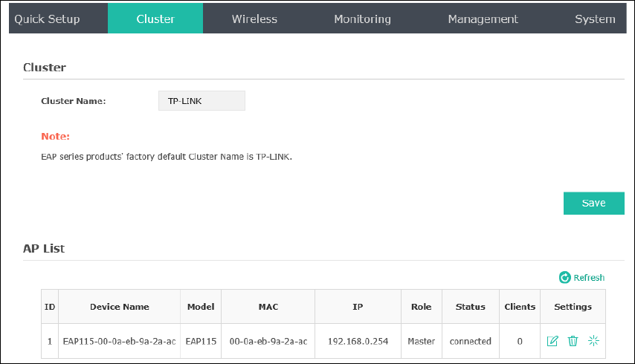Select the Cluster tab

tap(155, 19)
